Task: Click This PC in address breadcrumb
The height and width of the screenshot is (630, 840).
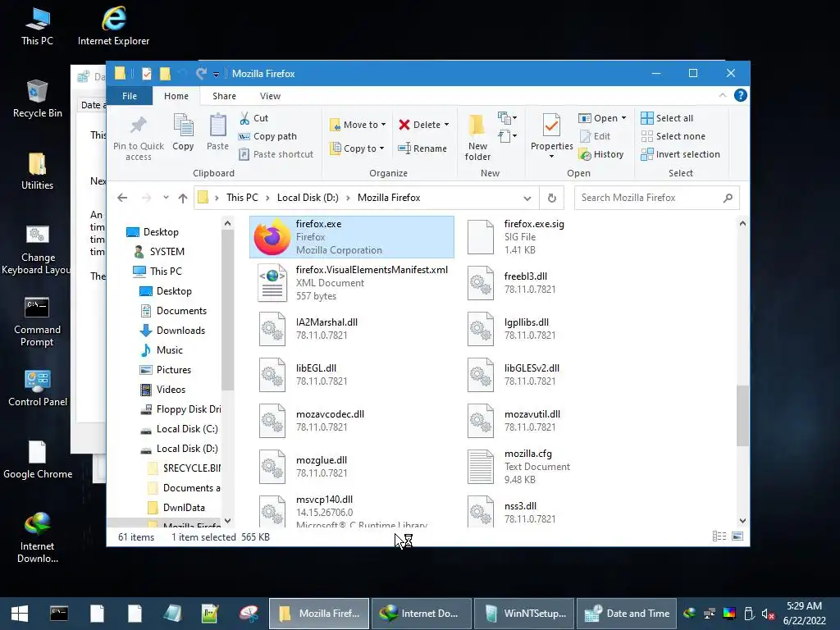Action: click(x=242, y=198)
